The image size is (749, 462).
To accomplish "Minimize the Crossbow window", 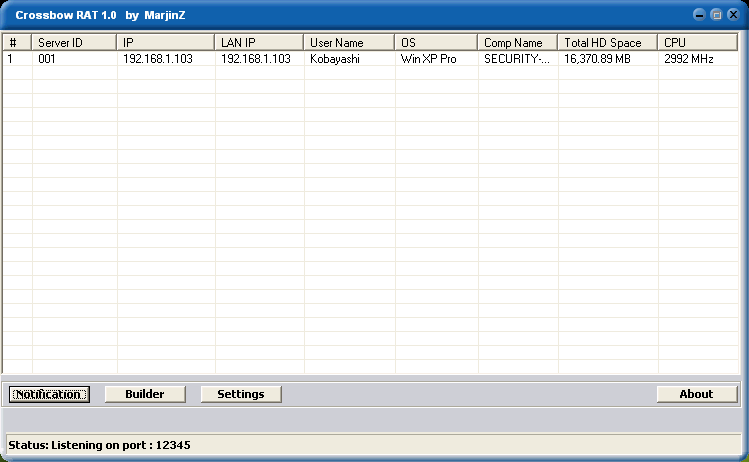I will tap(701, 15).
